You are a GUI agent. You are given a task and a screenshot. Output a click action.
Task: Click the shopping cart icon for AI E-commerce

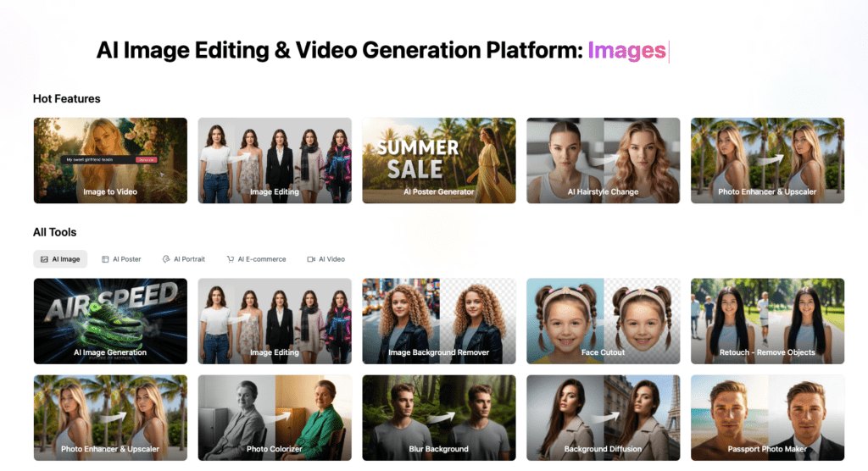click(231, 259)
